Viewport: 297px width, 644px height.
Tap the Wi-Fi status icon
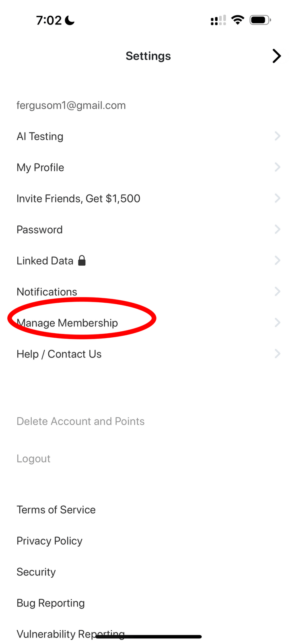pyautogui.click(x=238, y=20)
